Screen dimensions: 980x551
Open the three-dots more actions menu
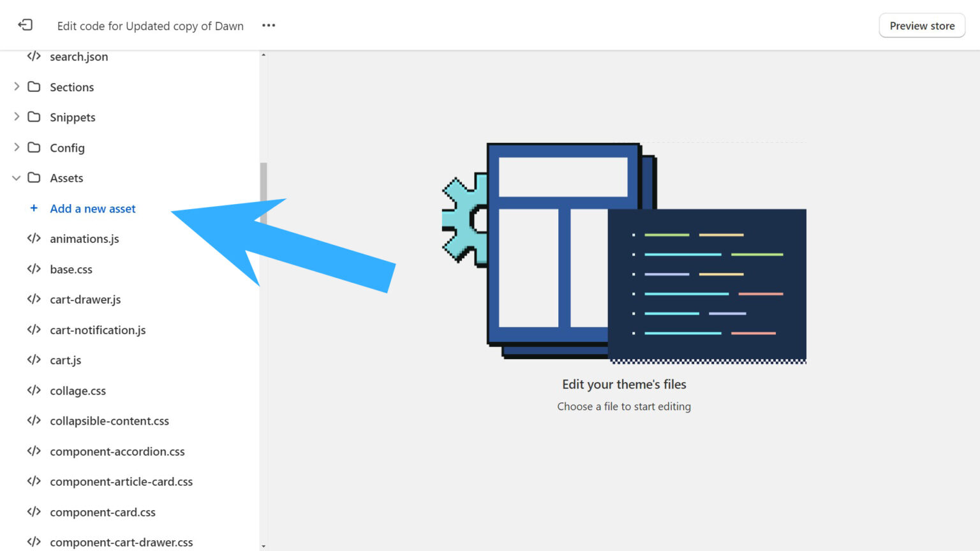pyautogui.click(x=269, y=26)
